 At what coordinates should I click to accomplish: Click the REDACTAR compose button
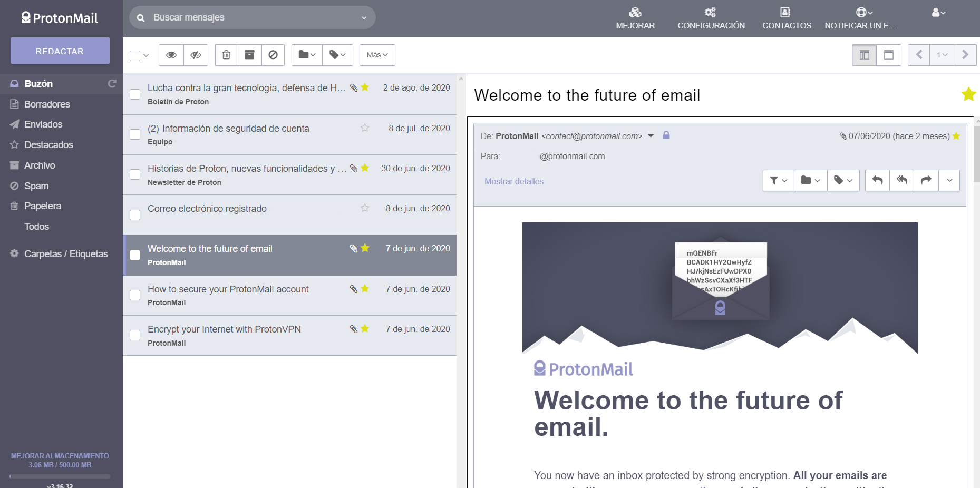[60, 51]
